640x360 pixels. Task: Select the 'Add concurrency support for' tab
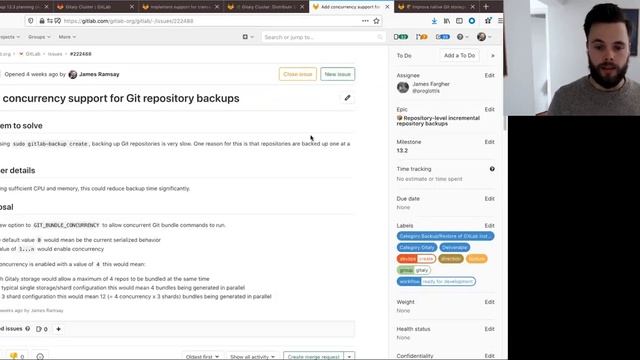[x=350, y=7]
